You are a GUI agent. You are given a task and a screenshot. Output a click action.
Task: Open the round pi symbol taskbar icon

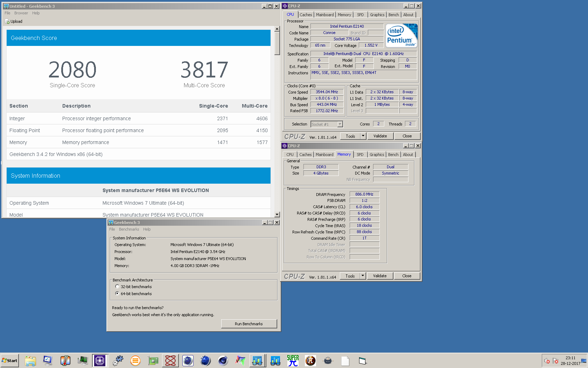point(310,361)
